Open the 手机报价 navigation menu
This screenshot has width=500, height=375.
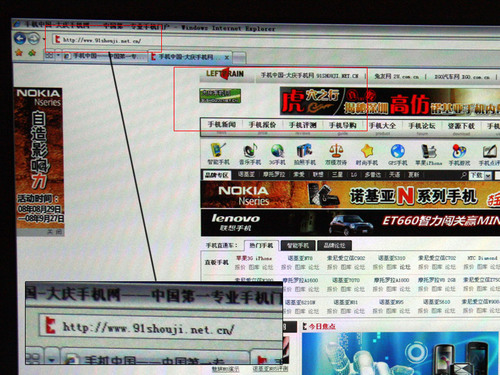pyautogui.click(x=262, y=125)
